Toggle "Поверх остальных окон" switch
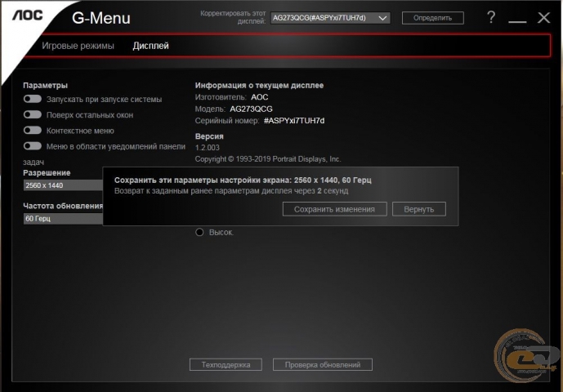Viewport: 563px width, 392px height. pyautogui.click(x=33, y=114)
